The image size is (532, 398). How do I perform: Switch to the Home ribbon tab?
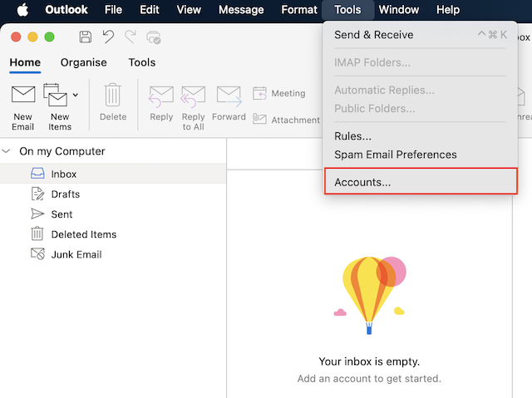25,62
